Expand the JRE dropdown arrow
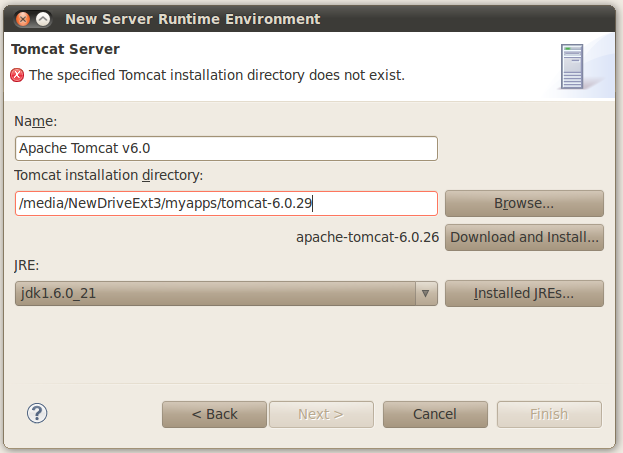The height and width of the screenshot is (453, 623). (x=426, y=293)
